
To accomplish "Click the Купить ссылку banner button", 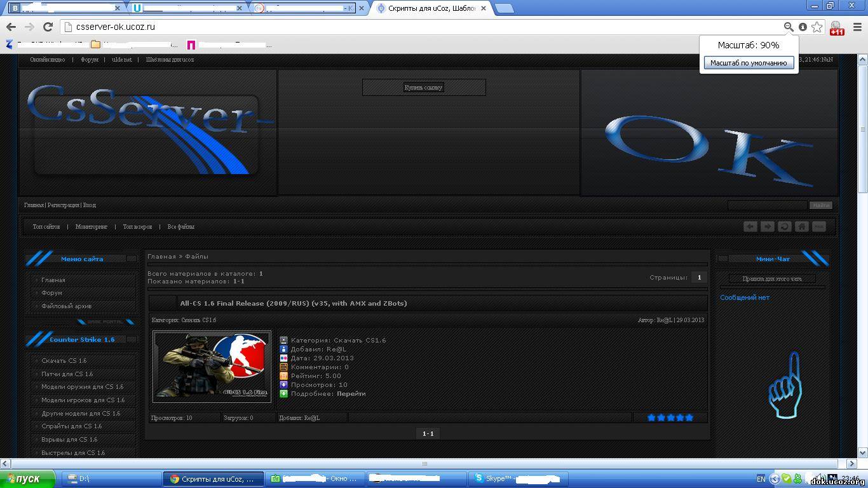I will point(424,88).
